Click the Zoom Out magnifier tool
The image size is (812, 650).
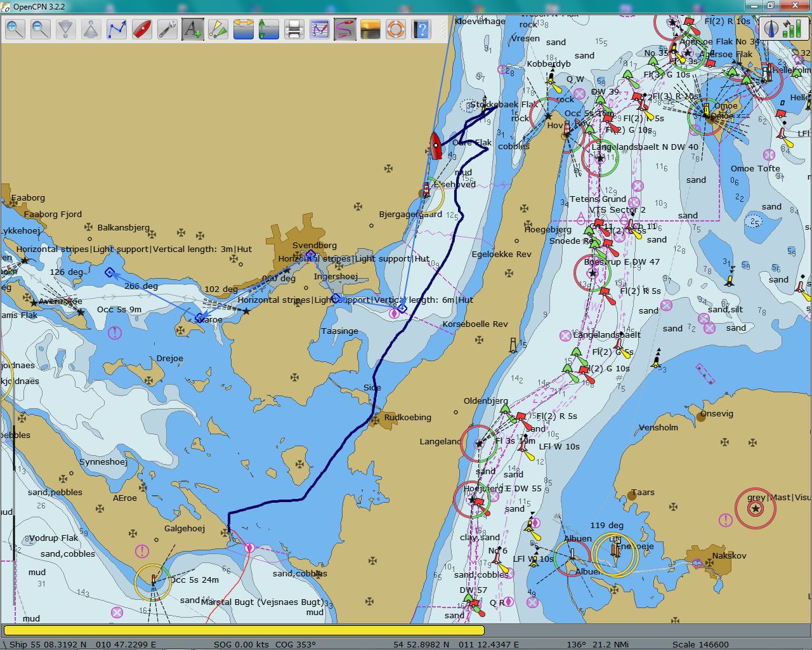41,29
